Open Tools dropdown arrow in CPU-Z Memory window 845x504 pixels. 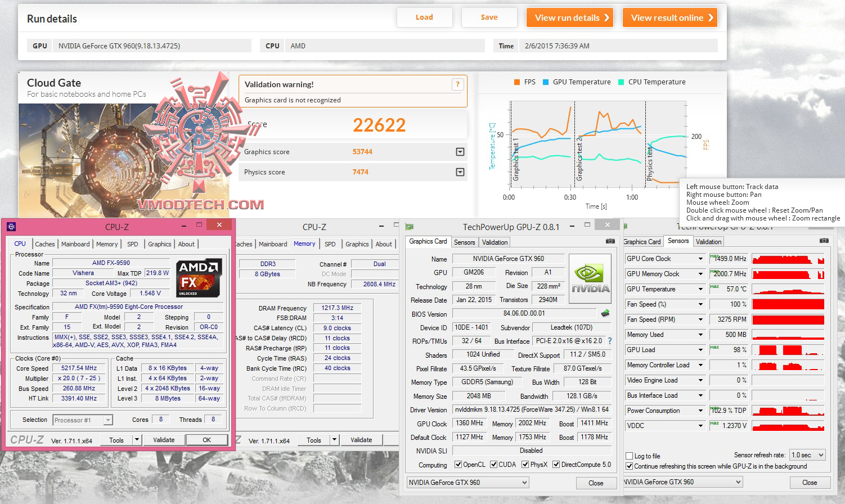[334, 440]
